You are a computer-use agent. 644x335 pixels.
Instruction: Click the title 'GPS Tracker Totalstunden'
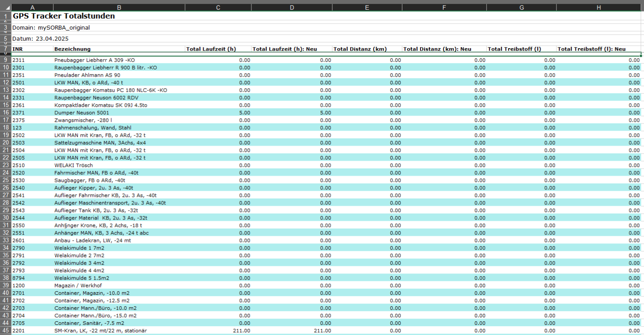tap(64, 16)
